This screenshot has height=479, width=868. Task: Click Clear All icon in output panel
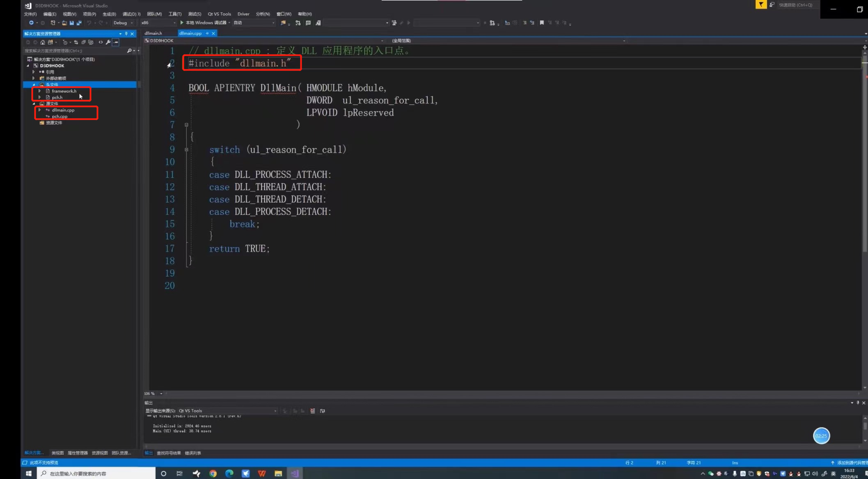tap(313, 411)
